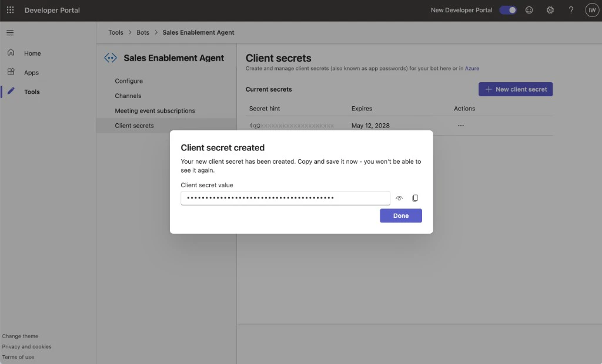Click the Done button
Screen dimensions: 602x364
[401, 215]
